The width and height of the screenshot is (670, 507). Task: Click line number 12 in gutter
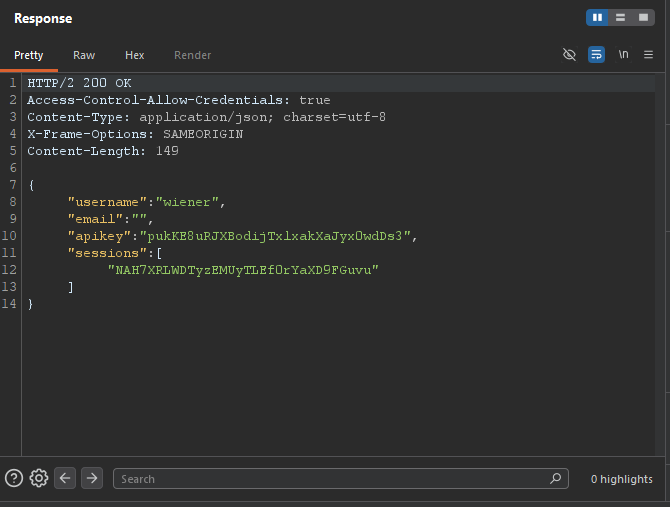tap(9, 270)
